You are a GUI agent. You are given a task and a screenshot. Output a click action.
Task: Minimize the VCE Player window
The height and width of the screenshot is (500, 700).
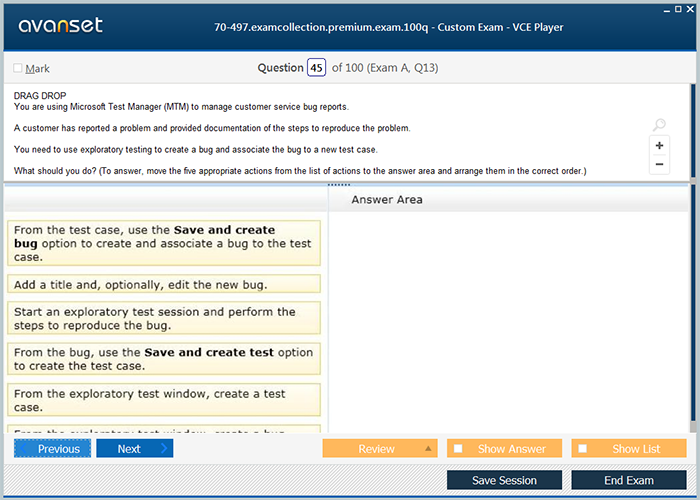(x=667, y=10)
